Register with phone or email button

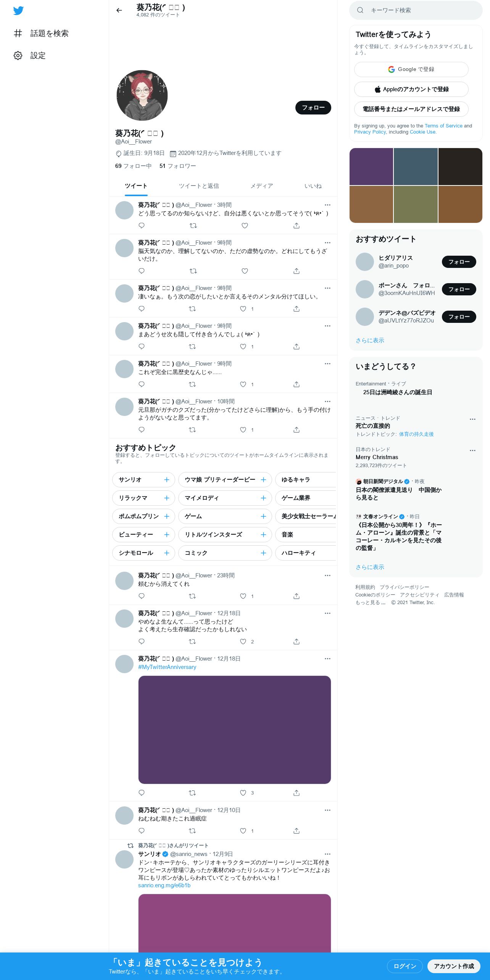pyautogui.click(x=411, y=109)
